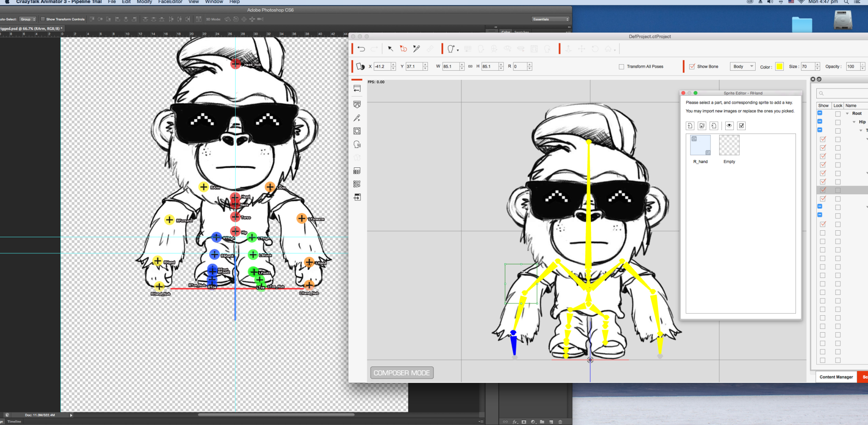Open Photoshop Essentials workspace dropdown

click(x=550, y=19)
